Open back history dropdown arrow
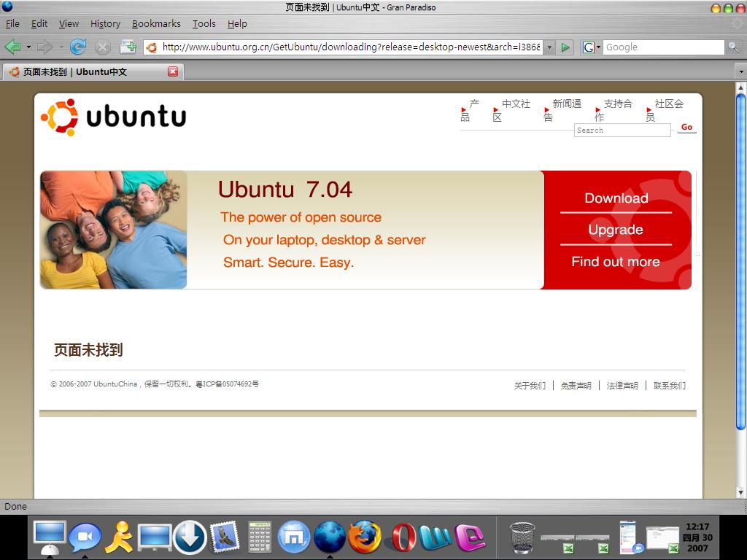 pos(28,47)
